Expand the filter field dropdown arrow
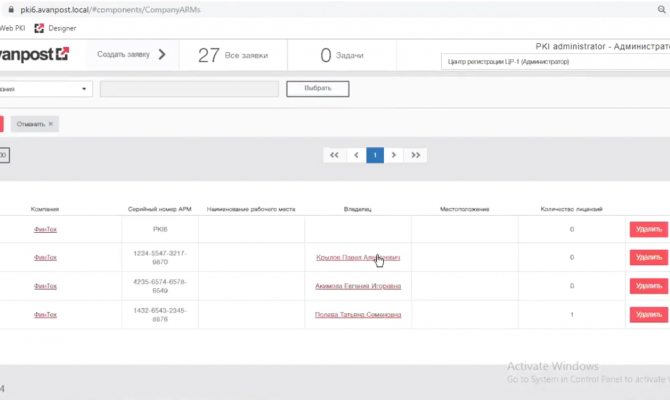 (x=84, y=89)
